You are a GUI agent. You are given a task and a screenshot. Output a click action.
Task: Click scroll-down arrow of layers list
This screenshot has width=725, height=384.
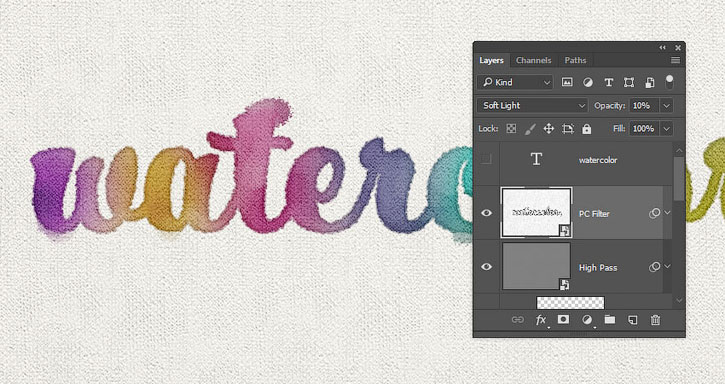[679, 300]
